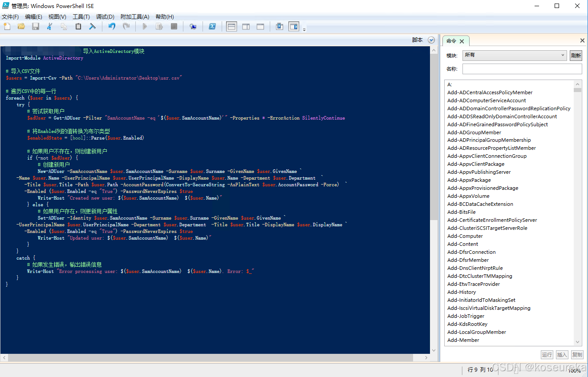Viewport: 588px width, 377px height.
Task: Paste with the clipboard icon
Action: 78,27
